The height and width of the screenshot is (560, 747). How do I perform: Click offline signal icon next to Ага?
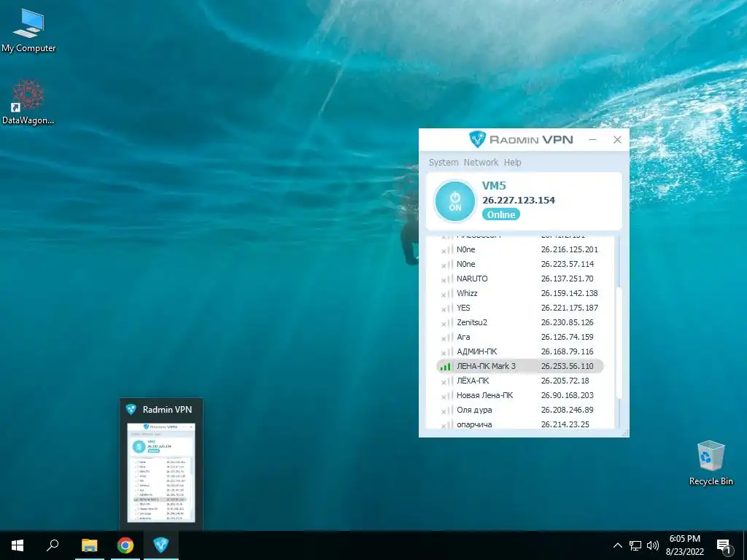click(446, 338)
